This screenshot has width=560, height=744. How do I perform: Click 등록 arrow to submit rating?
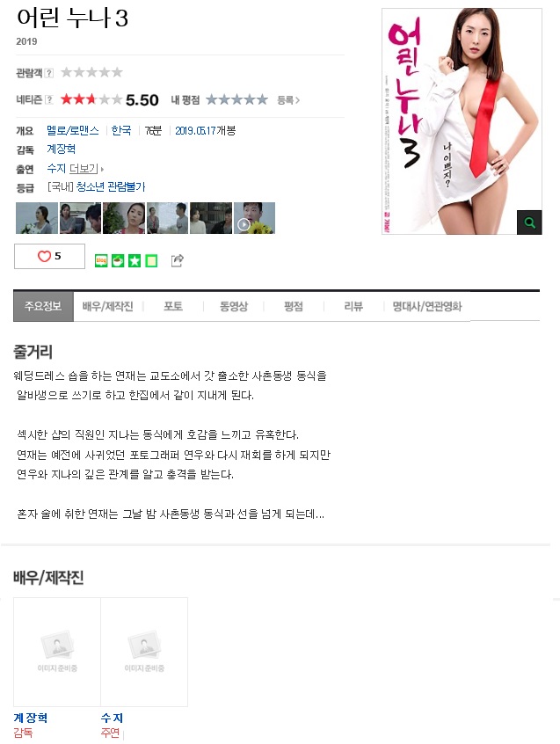pos(288,100)
